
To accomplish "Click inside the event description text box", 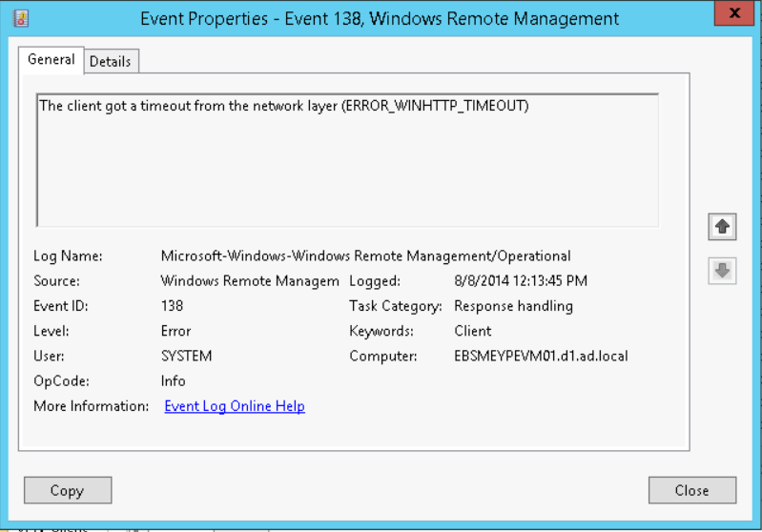I will click(x=347, y=172).
